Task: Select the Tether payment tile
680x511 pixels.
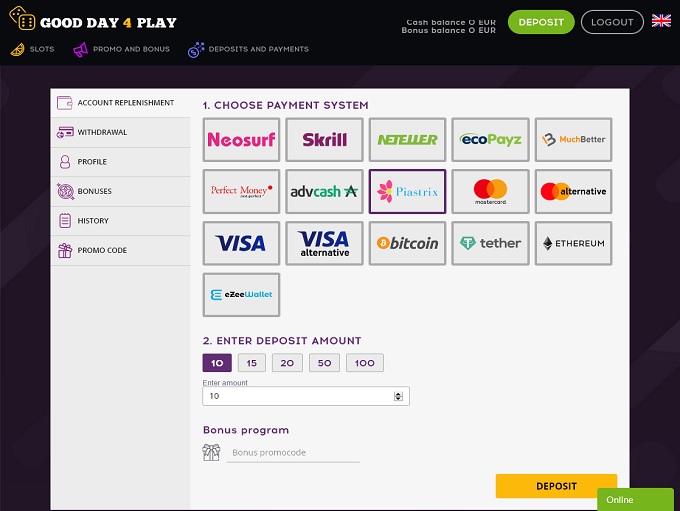Action: click(x=490, y=243)
